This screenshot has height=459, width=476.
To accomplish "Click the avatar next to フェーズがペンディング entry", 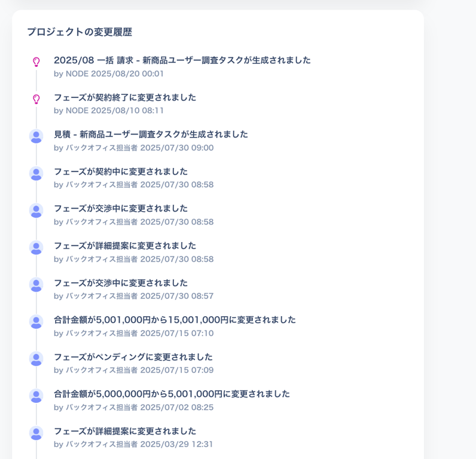I will (x=36, y=359).
